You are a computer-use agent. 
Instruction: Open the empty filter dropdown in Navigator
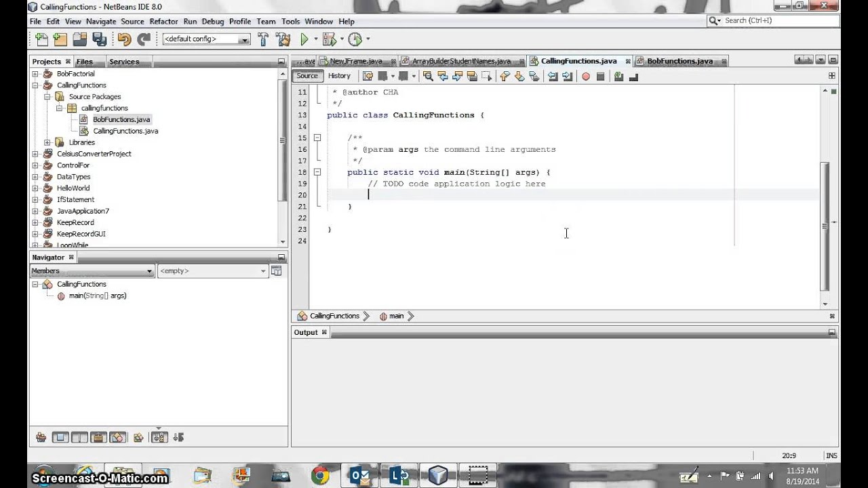click(x=213, y=271)
